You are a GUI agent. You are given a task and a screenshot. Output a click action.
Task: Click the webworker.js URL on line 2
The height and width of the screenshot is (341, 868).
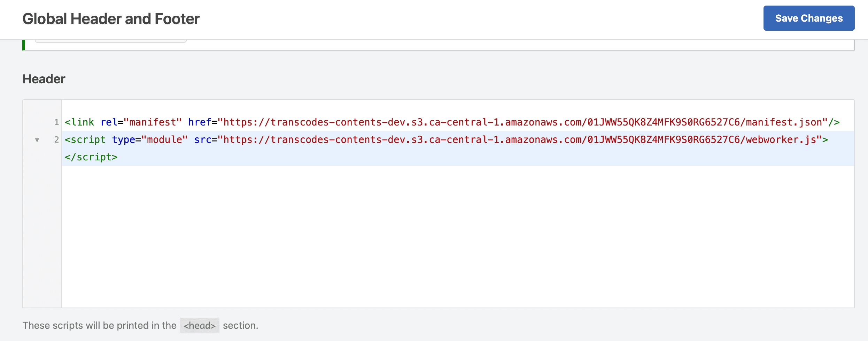click(x=522, y=139)
